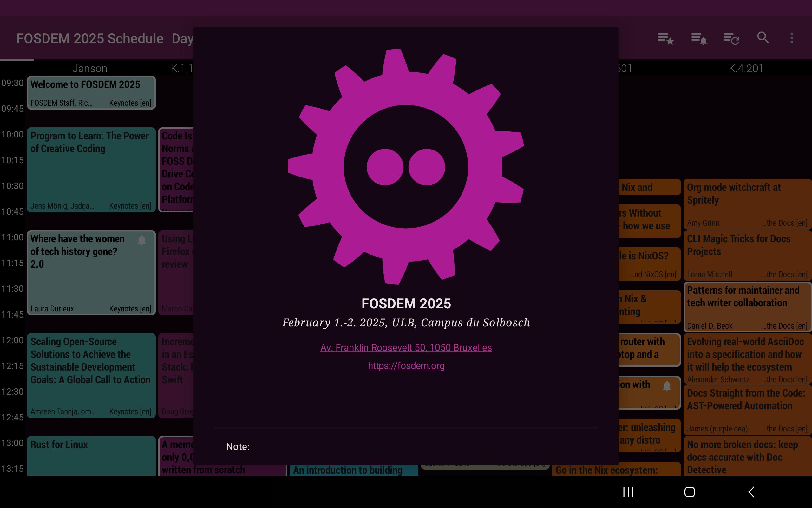Click the 13:00 time label
The image size is (812, 508).
click(12, 443)
